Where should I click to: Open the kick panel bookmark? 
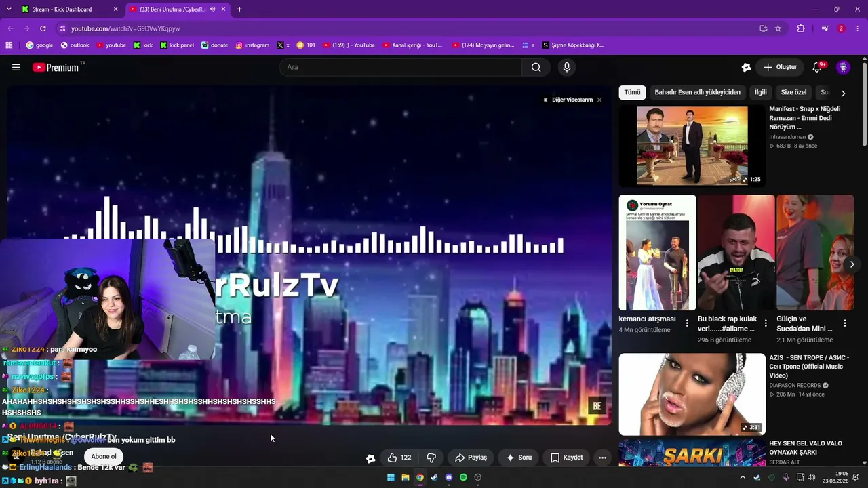point(177,45)
